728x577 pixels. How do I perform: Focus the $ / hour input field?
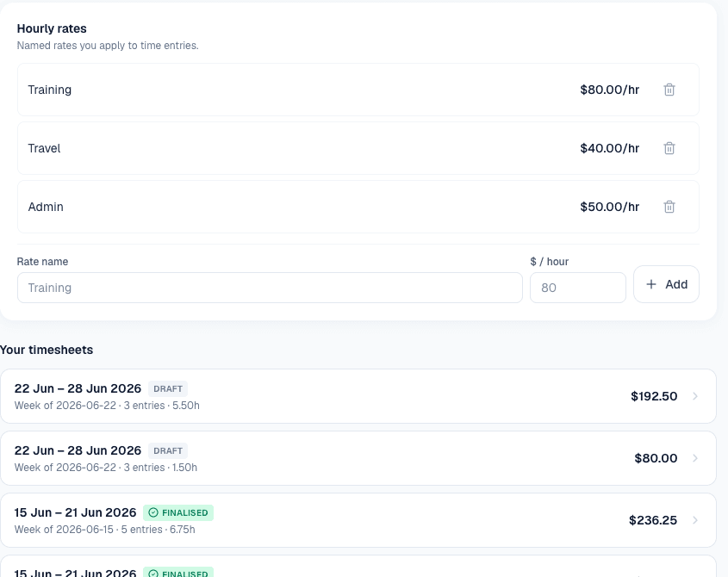[578, 288]
